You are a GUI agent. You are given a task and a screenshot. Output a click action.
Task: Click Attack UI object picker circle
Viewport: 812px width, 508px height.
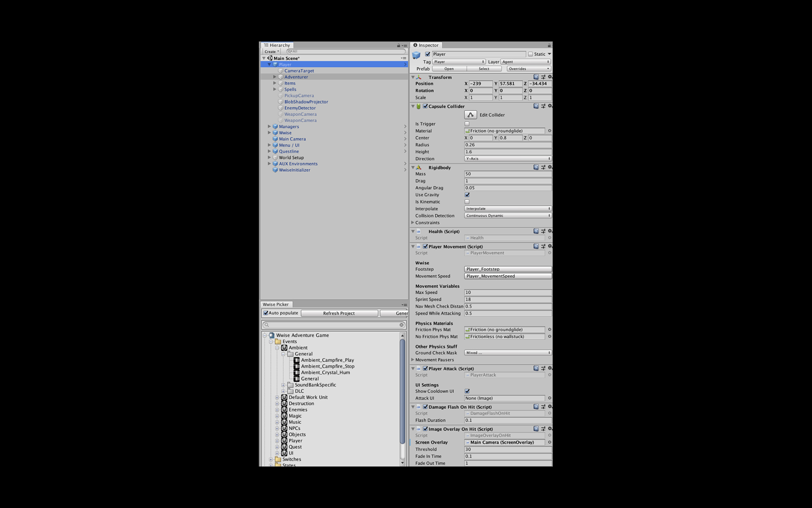(x=549, y=398)
